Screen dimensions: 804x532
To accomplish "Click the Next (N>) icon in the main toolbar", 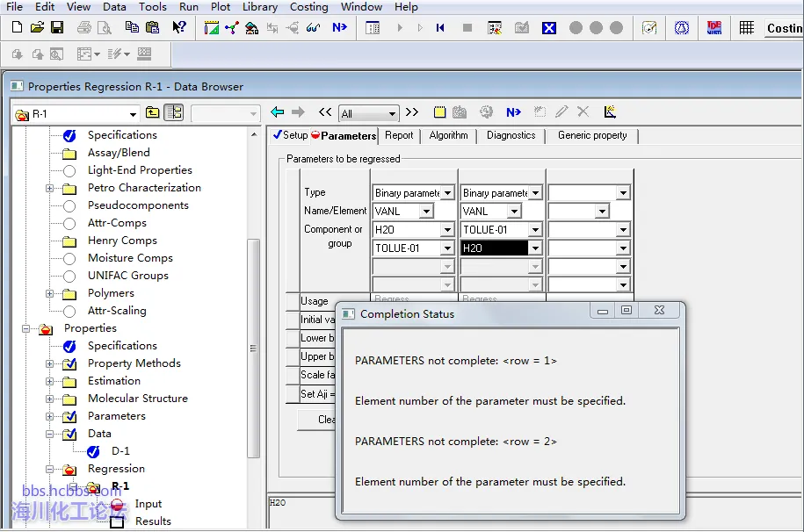I will tap(339, 28).
